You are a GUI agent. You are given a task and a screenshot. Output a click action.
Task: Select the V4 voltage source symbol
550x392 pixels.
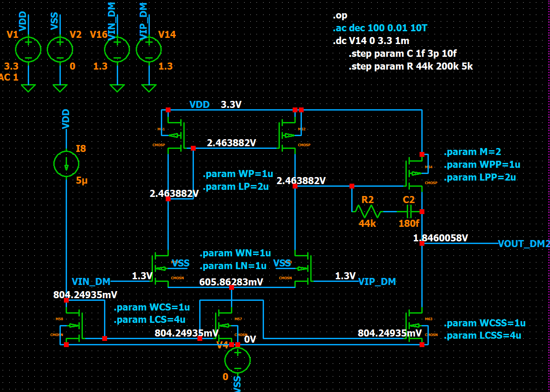pyautogui.click(x=238, y=361)
